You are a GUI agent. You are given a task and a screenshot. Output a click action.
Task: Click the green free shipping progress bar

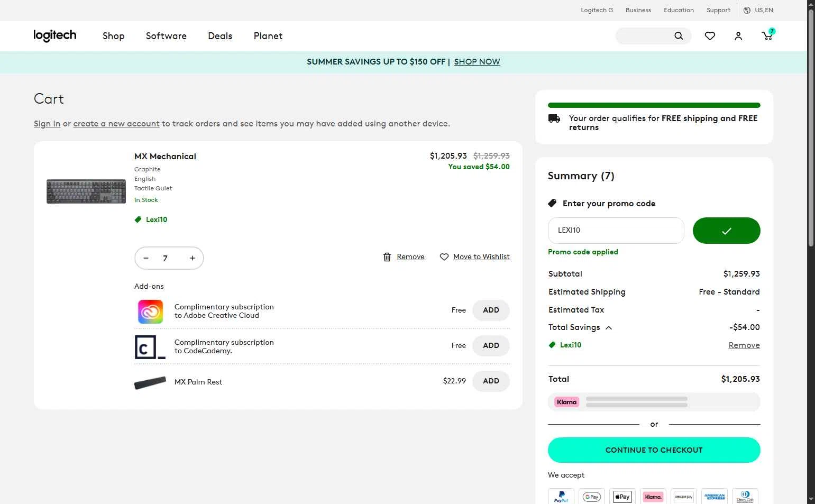pos(654,105)
